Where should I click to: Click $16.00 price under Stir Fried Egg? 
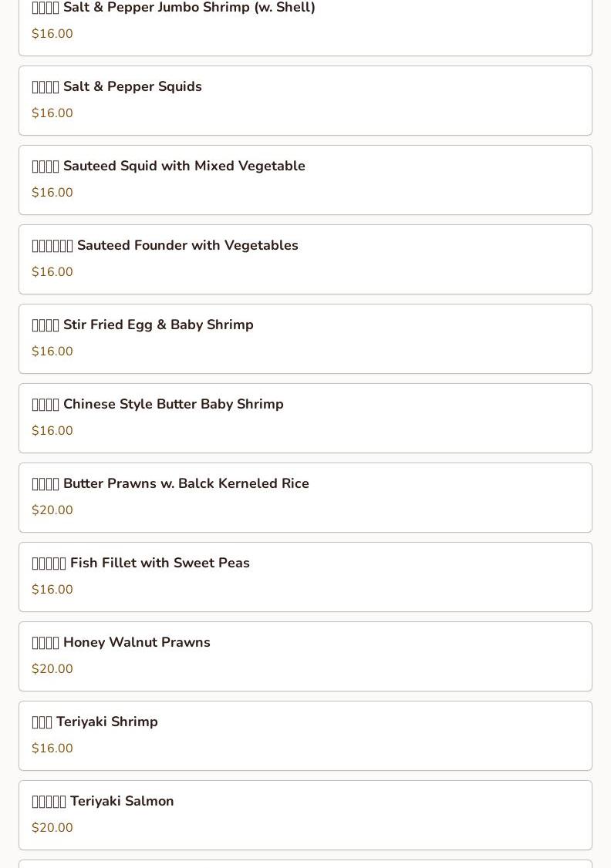click(x=52, y=352)
